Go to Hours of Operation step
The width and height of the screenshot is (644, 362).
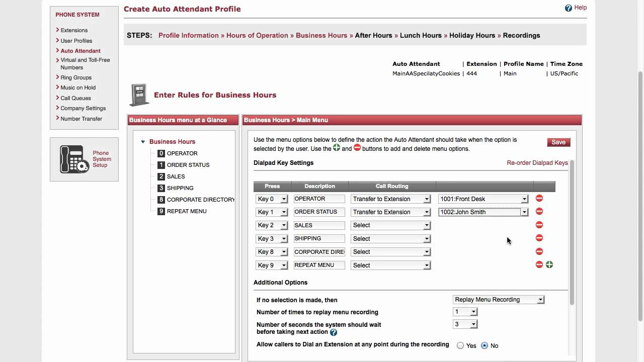(x=257, y=35)
